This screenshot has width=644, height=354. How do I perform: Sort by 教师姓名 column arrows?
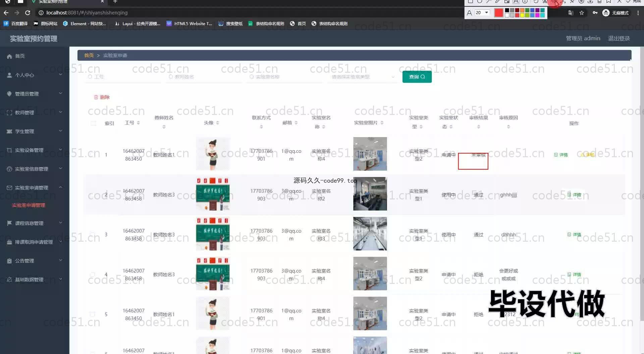click(164, 127)
